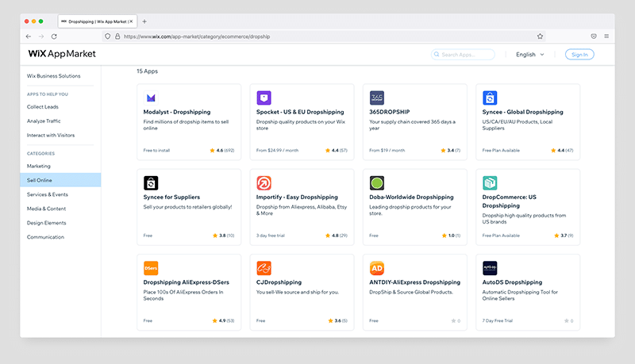Viewport: 635px width, 364px height.
Task: Click the Syncee for Suppliers black icon
Action: click(x=151, y=183)
